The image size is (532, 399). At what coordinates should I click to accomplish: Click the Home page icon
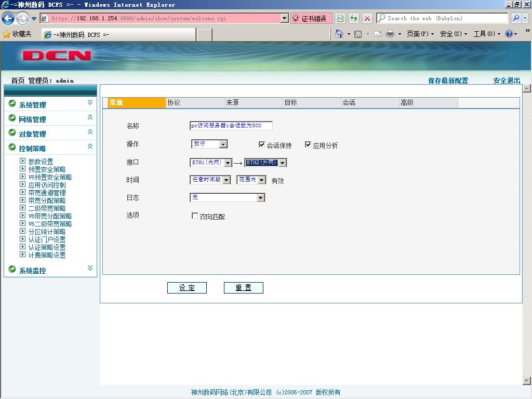[339, 34]
